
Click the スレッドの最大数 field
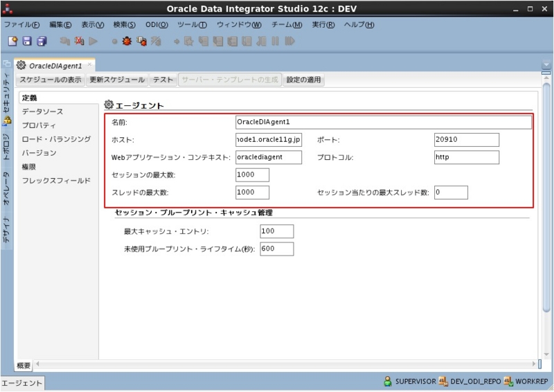pyautogui.click(x=252, y=193)
